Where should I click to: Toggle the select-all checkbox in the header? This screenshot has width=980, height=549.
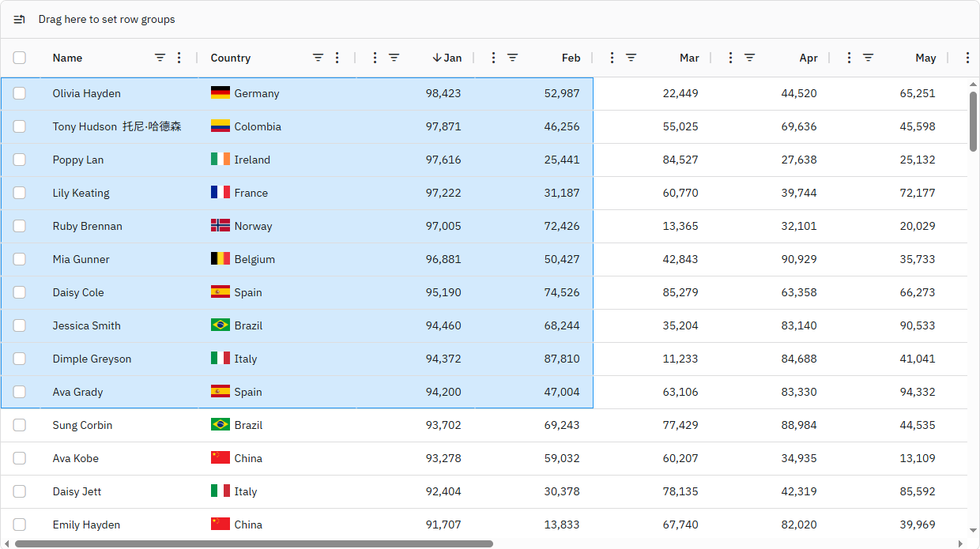coord(20,58)
